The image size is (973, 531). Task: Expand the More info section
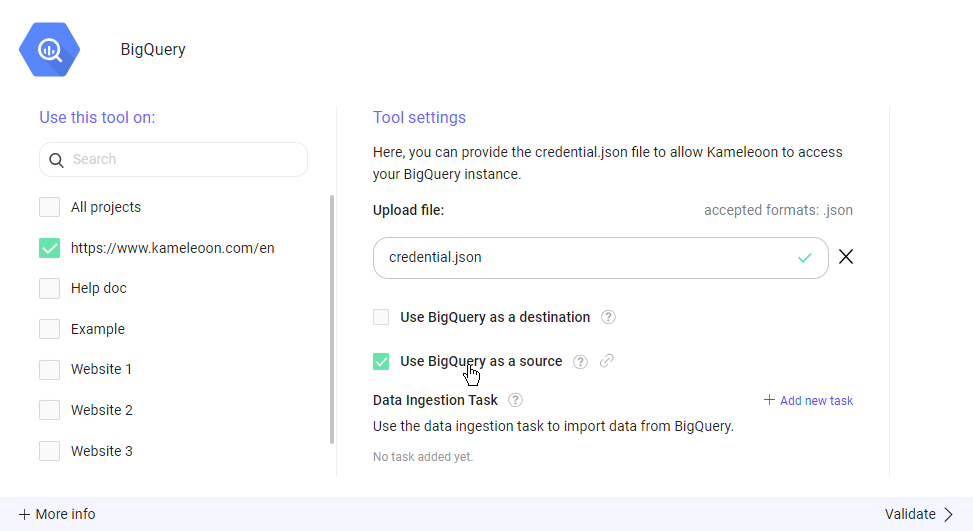[x=57, y=514]
